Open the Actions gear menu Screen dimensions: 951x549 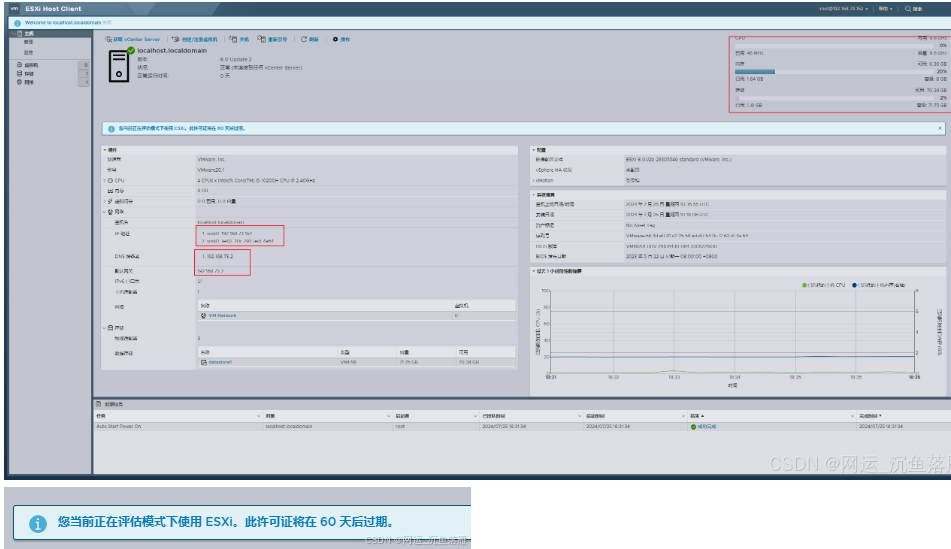[x=341, y=39]
